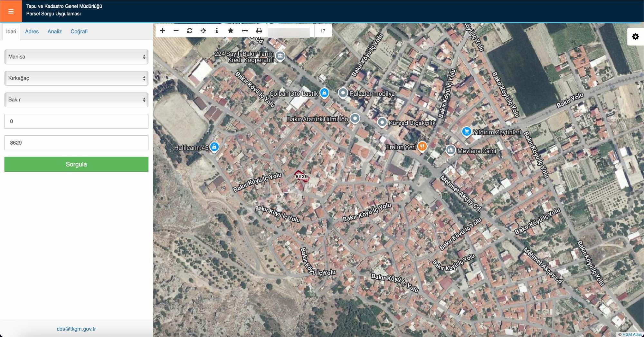This screenshot has height=337, width=644.
Task: Expand the Kırkağaç district dropdown
Action: (x=76, y=78)
